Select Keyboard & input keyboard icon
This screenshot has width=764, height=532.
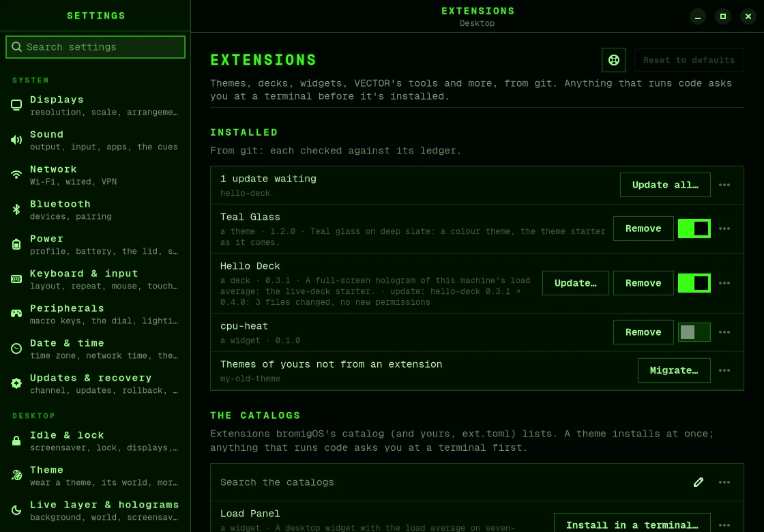(x=16, y=279)
